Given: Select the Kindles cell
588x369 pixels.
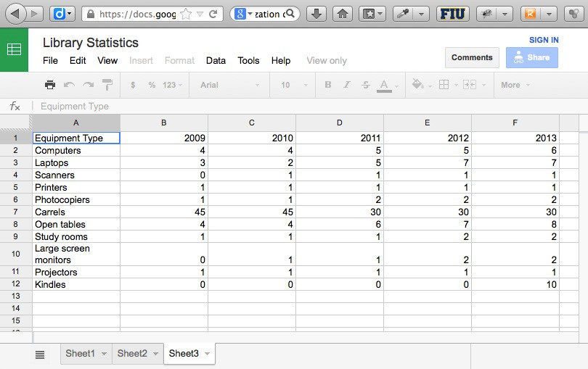Looking at the screenshot, I should click(76, 285).
